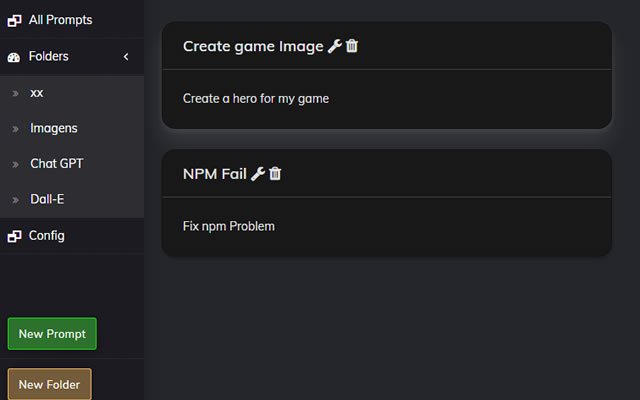Expand the Imagens folder arrow
The height and width of the screenshot is (400, 640).
[16, 129]
